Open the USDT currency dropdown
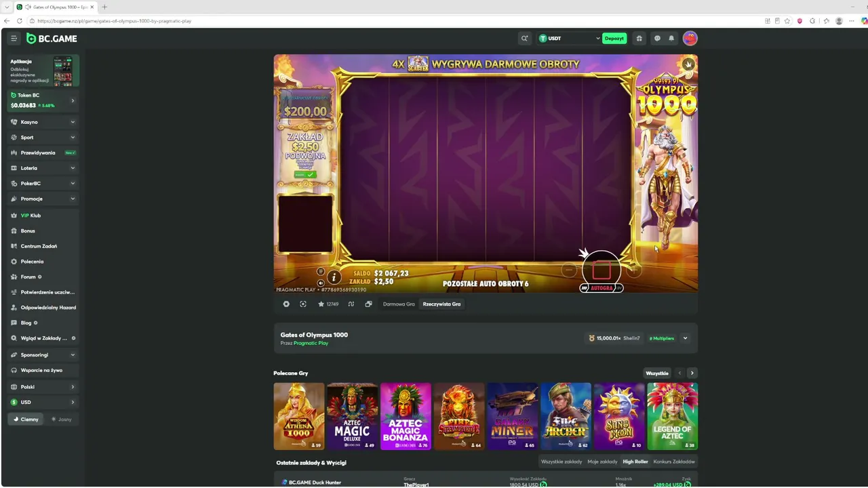 pos(569,39)
